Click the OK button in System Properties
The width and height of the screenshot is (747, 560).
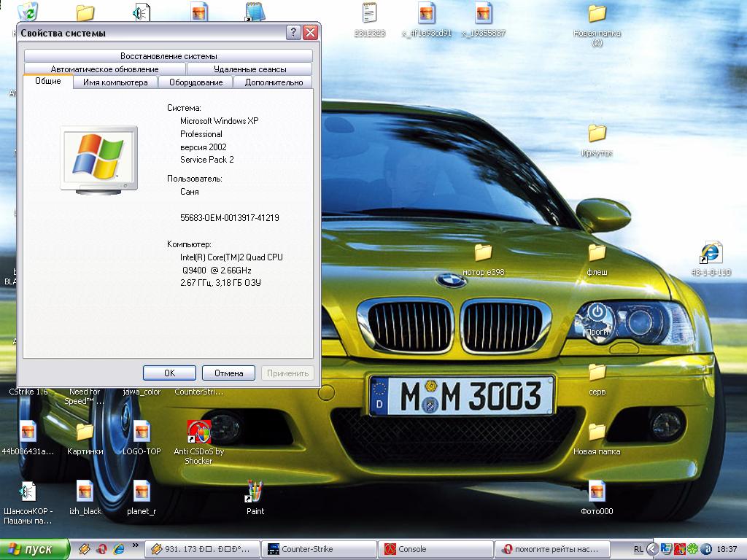point(169,373)
